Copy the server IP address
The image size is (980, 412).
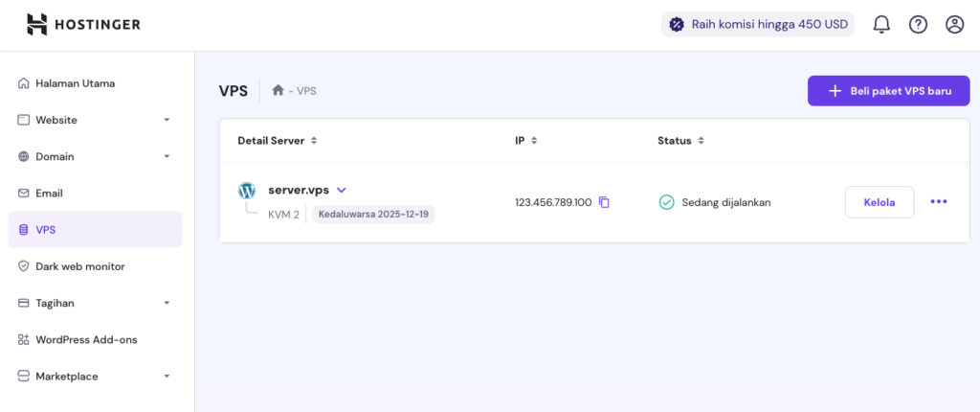(604, 202)
